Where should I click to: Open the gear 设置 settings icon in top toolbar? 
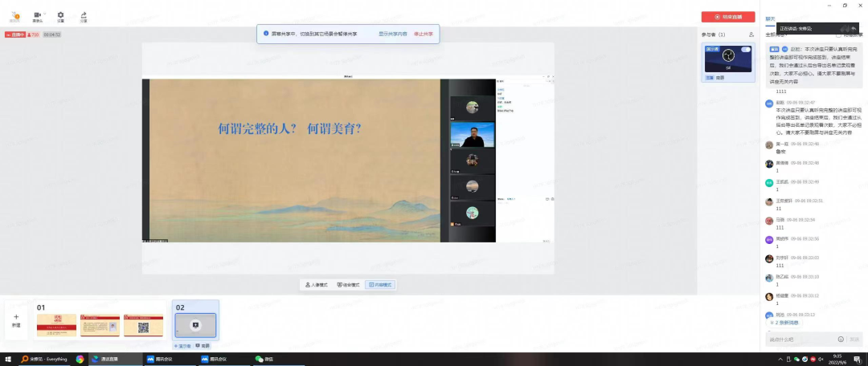point(60,16)
